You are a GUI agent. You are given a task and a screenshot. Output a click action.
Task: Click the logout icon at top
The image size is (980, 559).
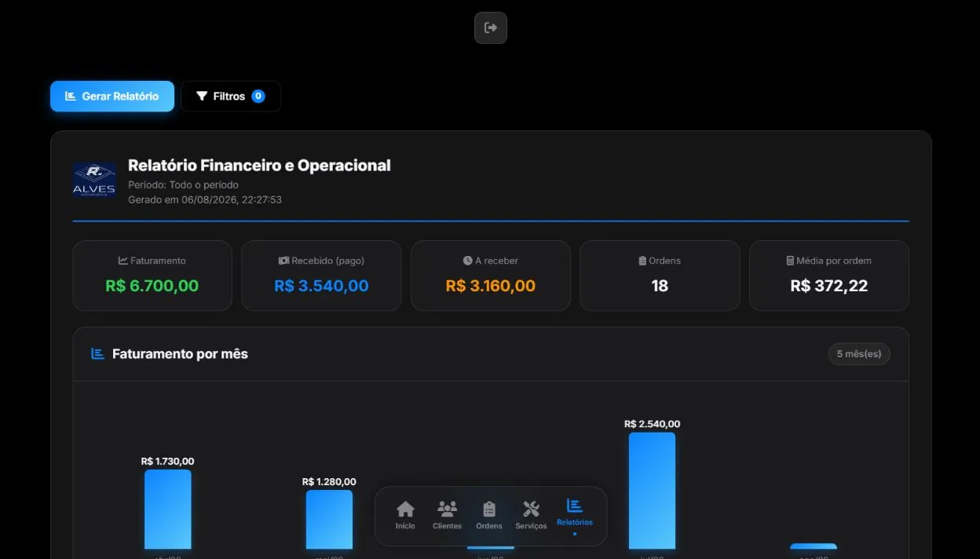[491, 28]
